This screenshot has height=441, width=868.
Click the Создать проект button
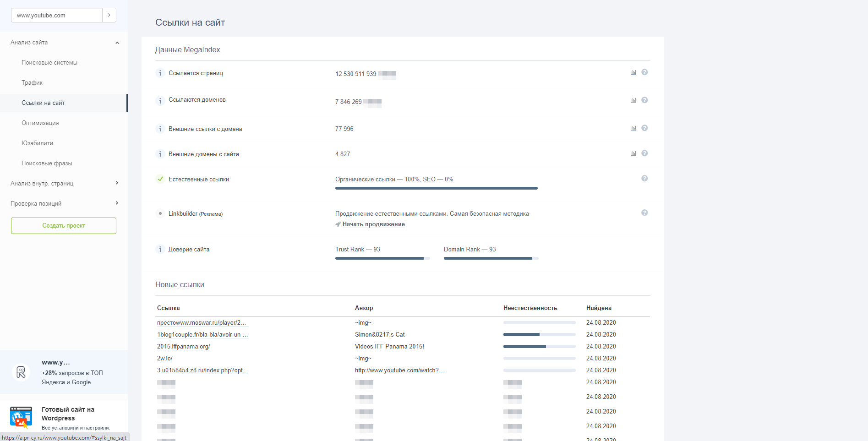click(64, 226)
